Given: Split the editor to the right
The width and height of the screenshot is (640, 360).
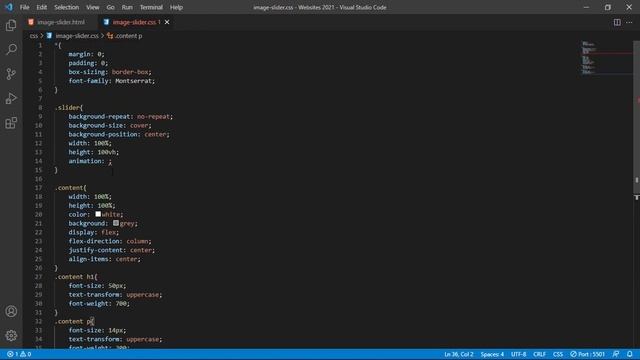Looking at the screenshot, I should click(617, 22).
